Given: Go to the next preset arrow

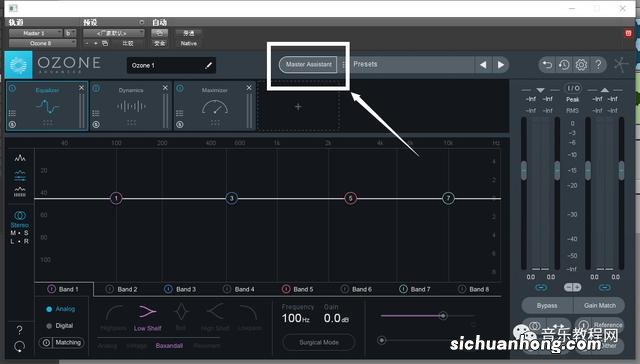Looking at the screenshot, I should pos(501,64).
